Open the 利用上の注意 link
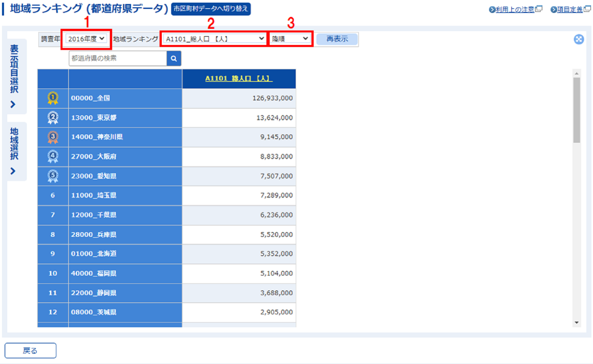Viewport: 593px width, 364px height. tap(515, 10)
